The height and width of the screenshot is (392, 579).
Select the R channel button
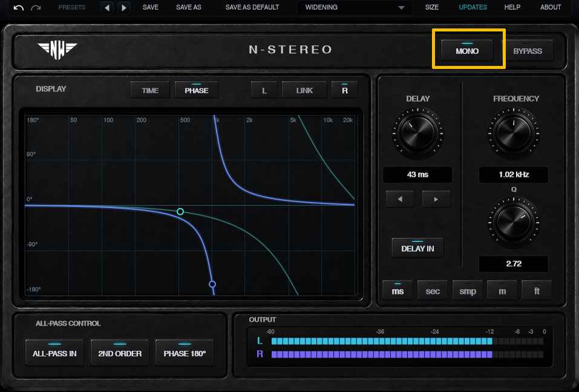pyautogui.click(x=344, y=90)
